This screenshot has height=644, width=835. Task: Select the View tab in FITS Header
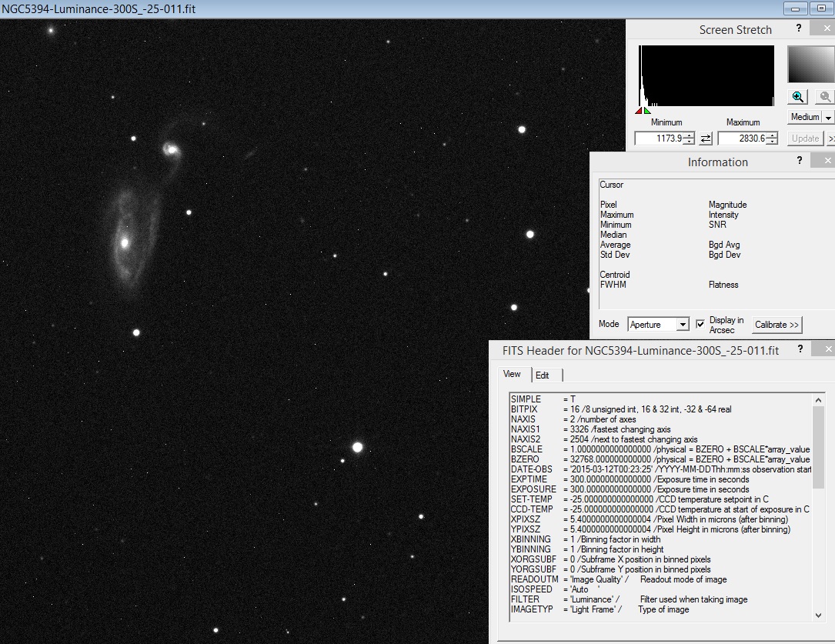512,375
